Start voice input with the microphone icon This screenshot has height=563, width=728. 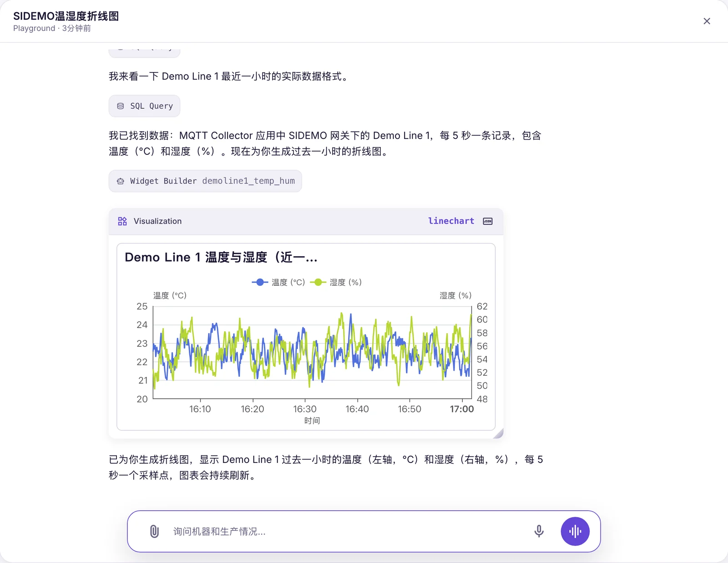pyautogui.click(x=539, y=531)
